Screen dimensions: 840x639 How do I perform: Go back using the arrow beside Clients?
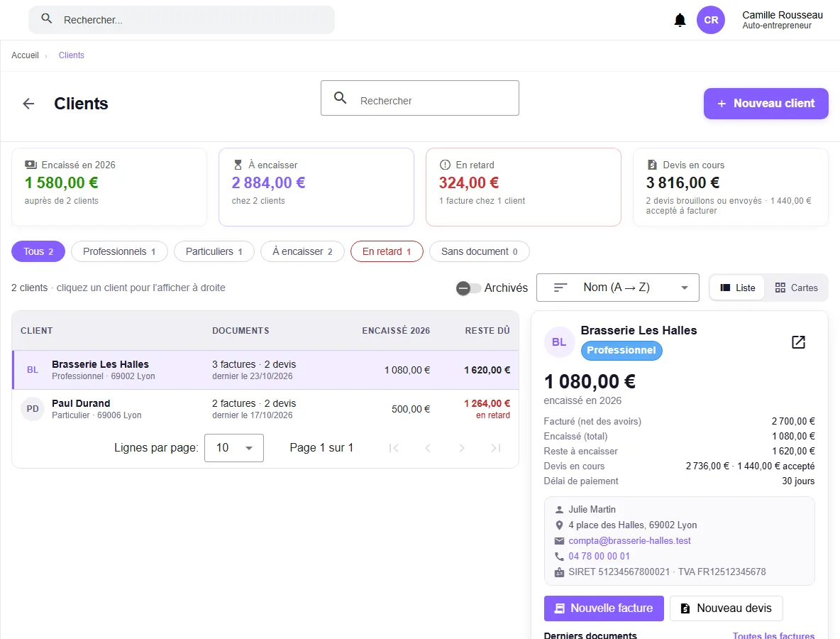pyautogui.click(x=28, y=104)
